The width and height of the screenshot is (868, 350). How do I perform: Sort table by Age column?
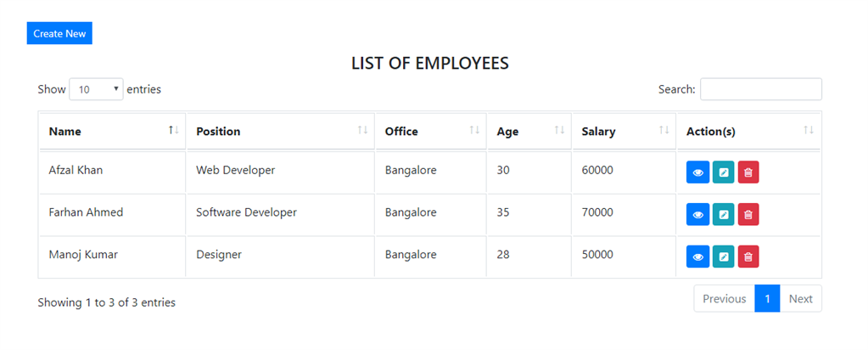point(529,132)
